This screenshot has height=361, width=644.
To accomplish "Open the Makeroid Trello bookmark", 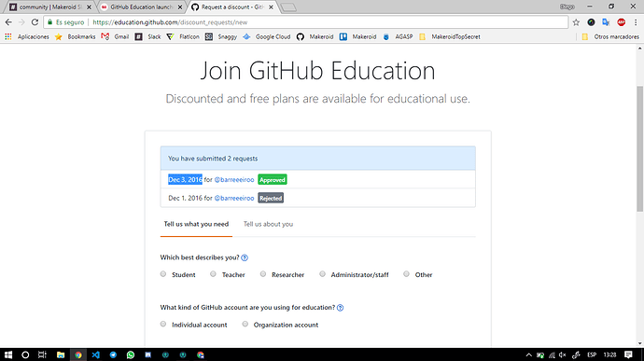I will (357, 36).
